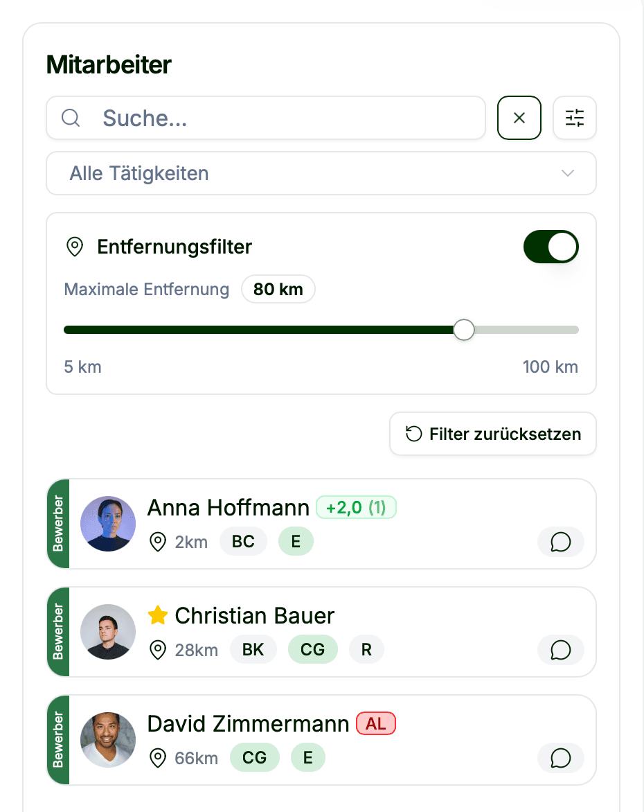Select Anna Hoffmann's profile photo
This screenshot has width=644, height=812.
click(x=108, y=524)
